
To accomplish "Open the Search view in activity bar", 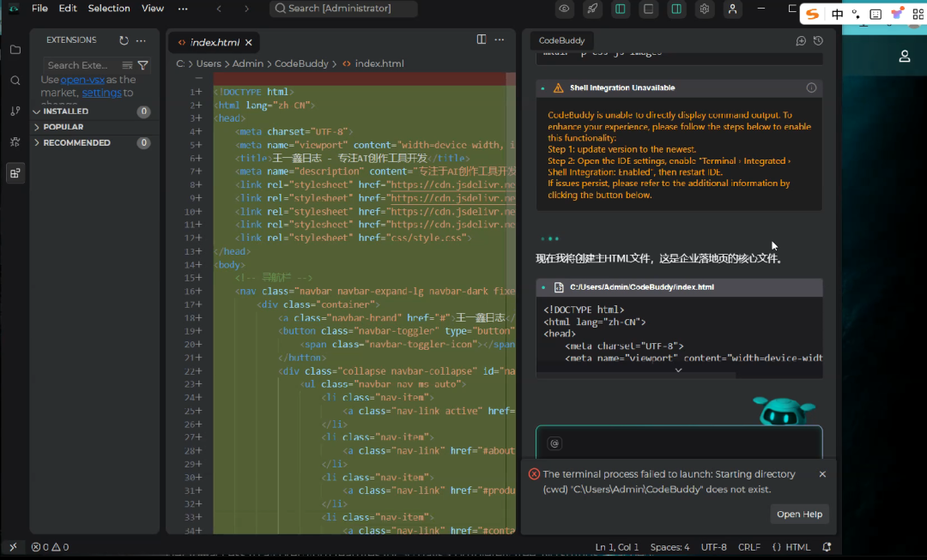I will [x=15, y=81].
